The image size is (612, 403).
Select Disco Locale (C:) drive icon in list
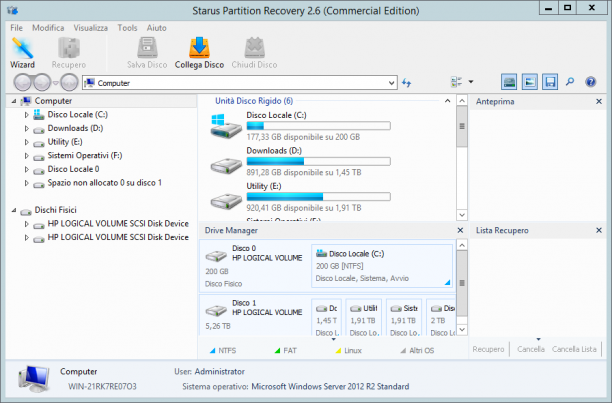click(x=226, y=126)
